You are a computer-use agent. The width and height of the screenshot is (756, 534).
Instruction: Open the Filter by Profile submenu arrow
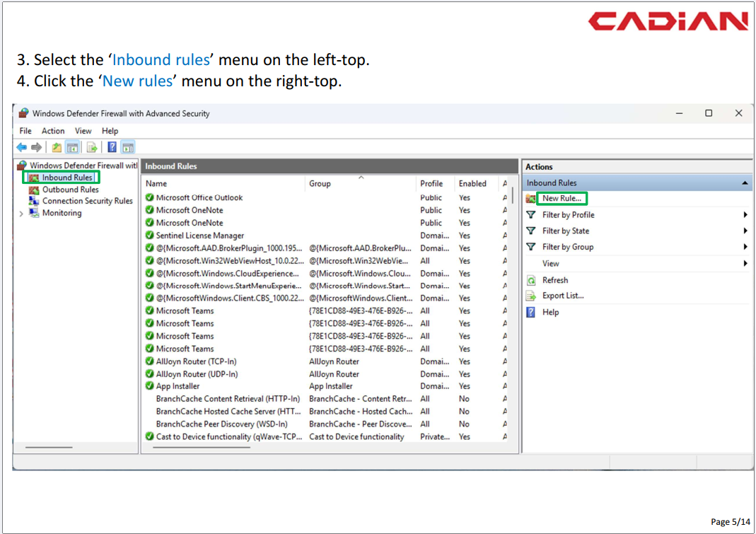pos(745,215)
